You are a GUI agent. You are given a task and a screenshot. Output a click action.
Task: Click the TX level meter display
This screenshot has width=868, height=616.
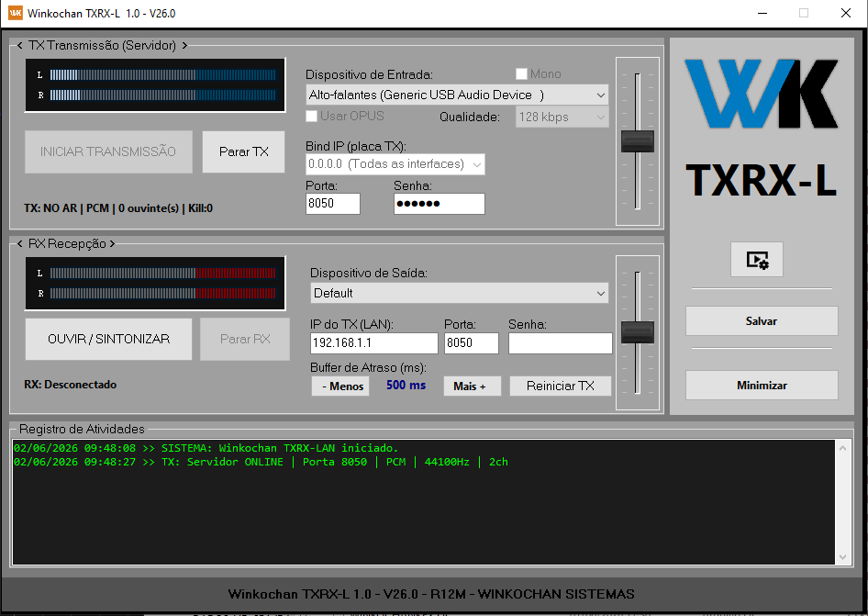pyautogui.click(x=156, y=85)
